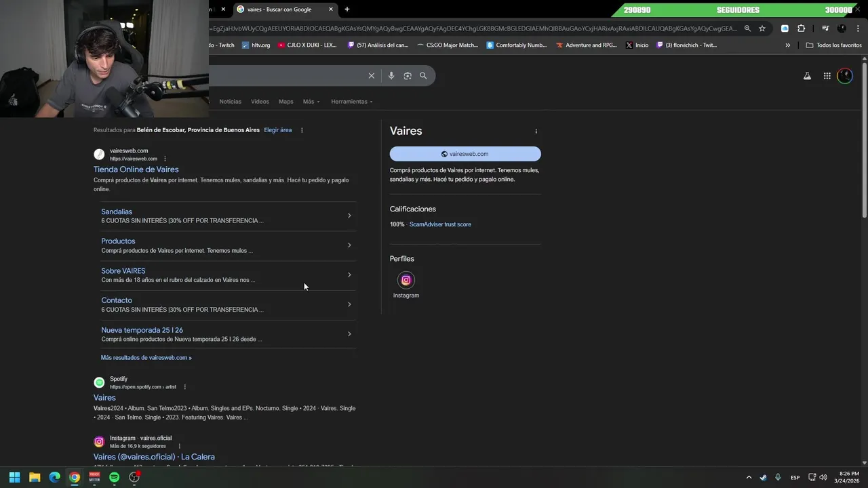Open Más resultados de vairesweb.com link
The height and width of the screenshot is (488, 868).
pyautogui.click(x=146, y=358)
